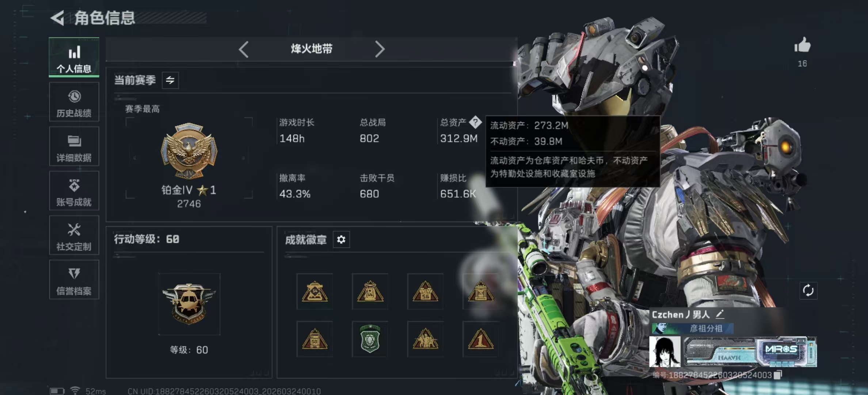
Task: Copy the player ID number with copy icon
Action: click(778, 375)
